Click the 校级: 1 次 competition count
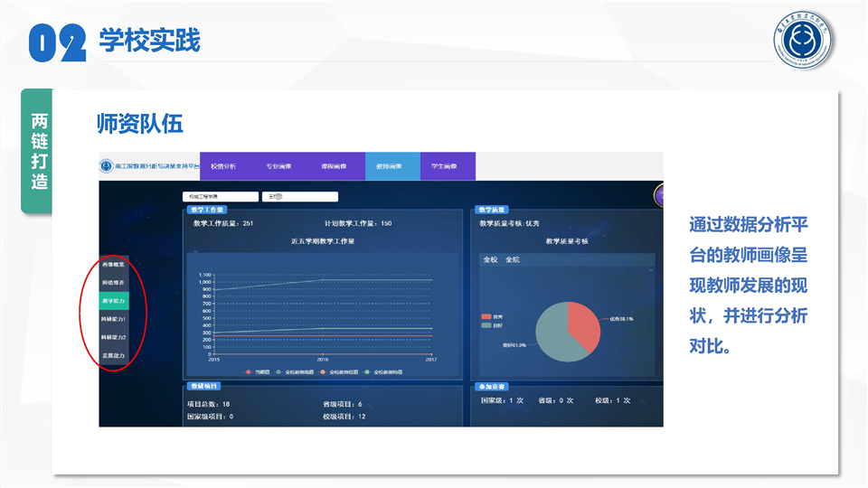 pyautogui.click(x=613, y=400)
